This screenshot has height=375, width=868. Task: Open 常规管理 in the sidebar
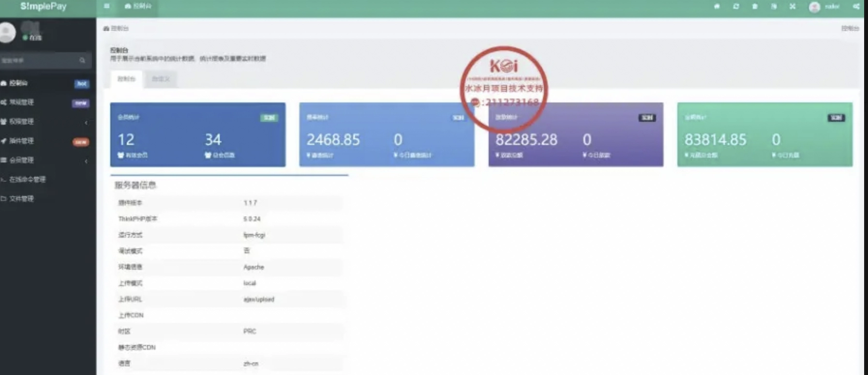pos(22,102)
